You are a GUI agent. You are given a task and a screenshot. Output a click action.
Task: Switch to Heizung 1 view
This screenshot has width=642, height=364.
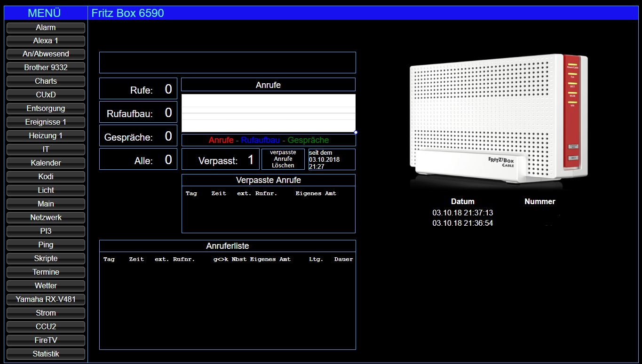[x=46, y=136]
